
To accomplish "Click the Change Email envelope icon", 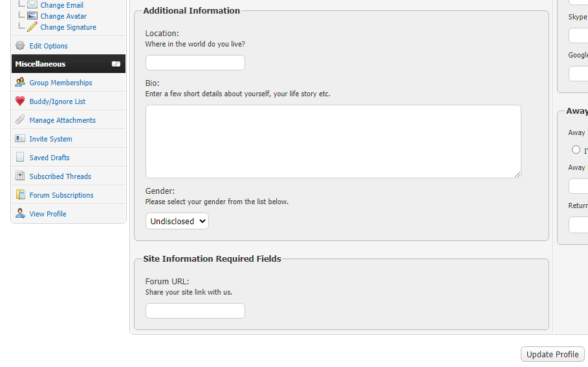I will click(x=32, y=5).
